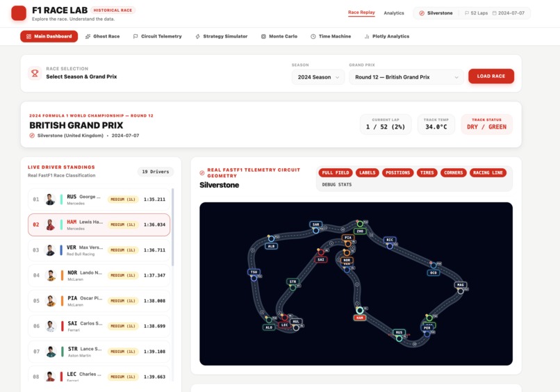
Task: Select the HAM Lewis Hamilton standings row
Action: 99,224
